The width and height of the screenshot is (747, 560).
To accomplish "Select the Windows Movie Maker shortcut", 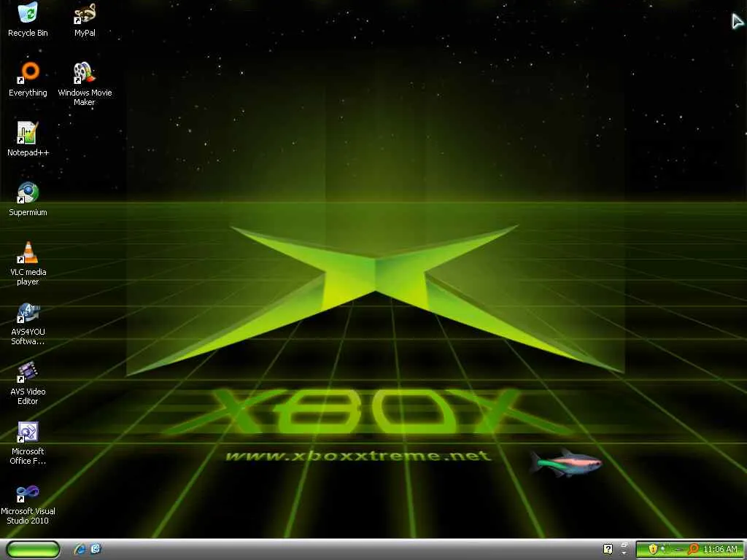I will point(85,85).
